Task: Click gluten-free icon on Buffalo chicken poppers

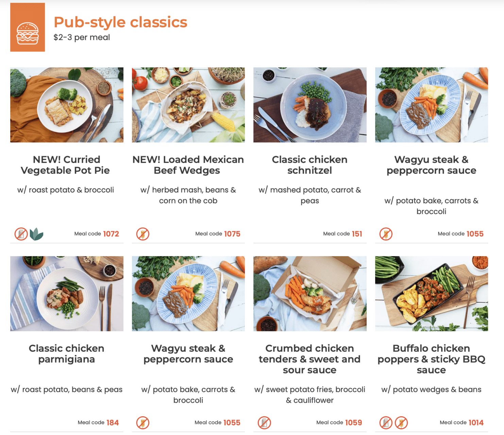Action: click(401, 423)
